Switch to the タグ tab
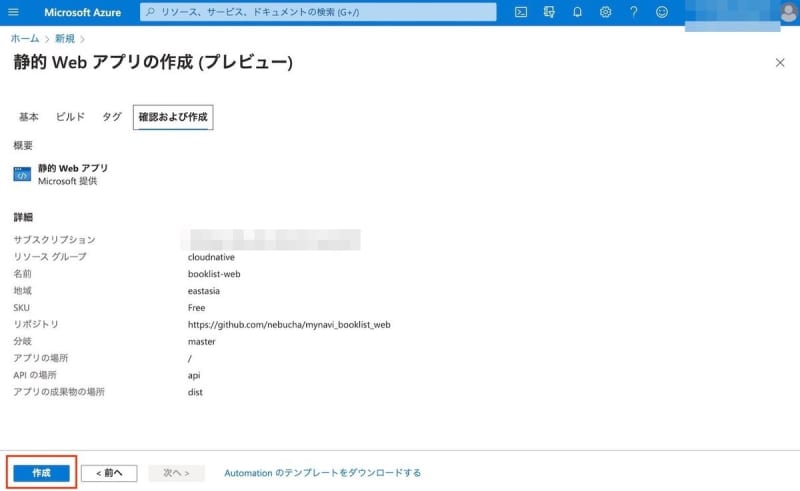This screenshot has width=800, height=491. pyautogui.click(x=112, y=117)
